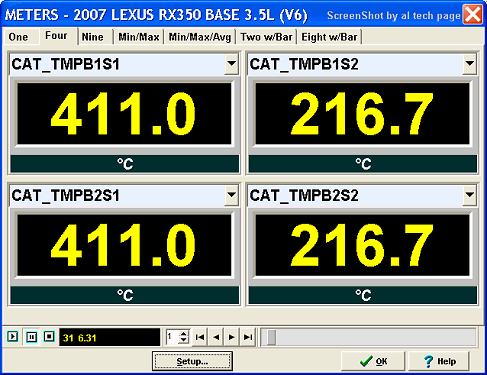Click the °C unit bar under CAT_TMPB2S2
The image size is (487, 375).
tap(363, 295)
